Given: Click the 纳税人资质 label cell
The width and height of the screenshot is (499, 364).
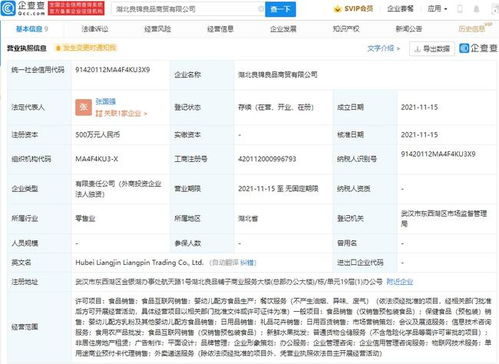Looking at the screenshot, I should pyautogui.click(x=366, y=189).
